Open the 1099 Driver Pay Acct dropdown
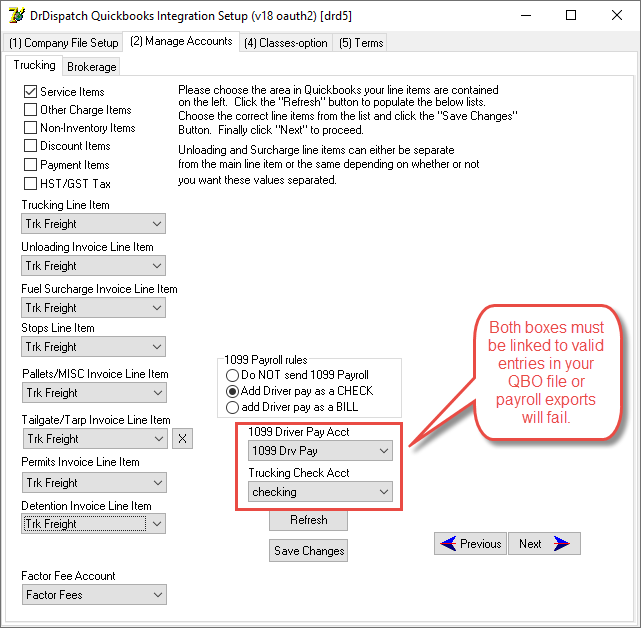This screenshot has height=628, width=641. [320, 451]
